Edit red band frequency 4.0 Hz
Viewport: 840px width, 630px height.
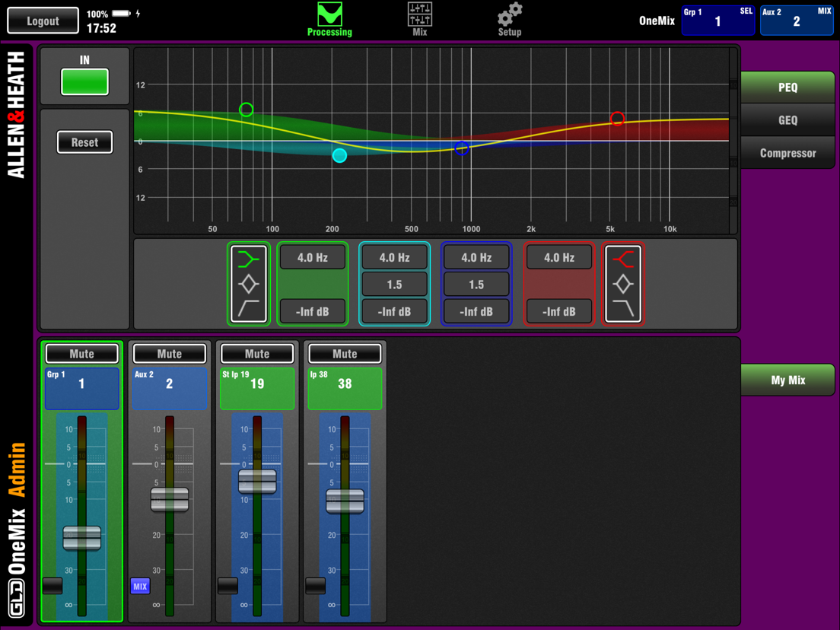click(559, 258)
